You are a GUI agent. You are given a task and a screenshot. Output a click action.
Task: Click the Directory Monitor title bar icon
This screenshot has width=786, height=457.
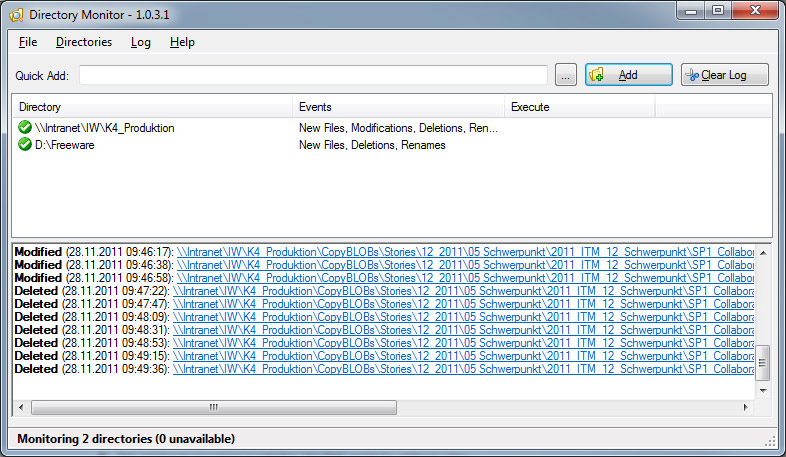[14, 14]
